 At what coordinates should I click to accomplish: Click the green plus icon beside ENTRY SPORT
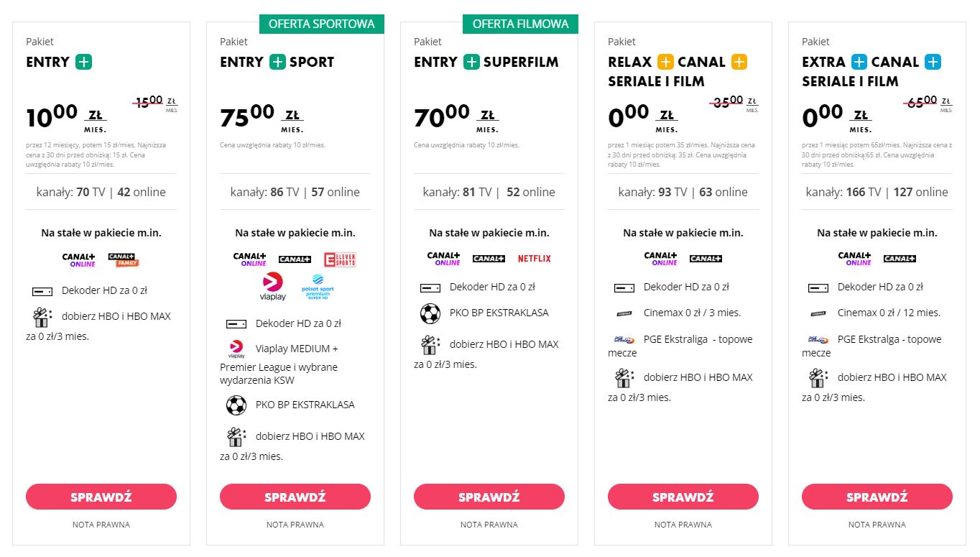point(277,62)
